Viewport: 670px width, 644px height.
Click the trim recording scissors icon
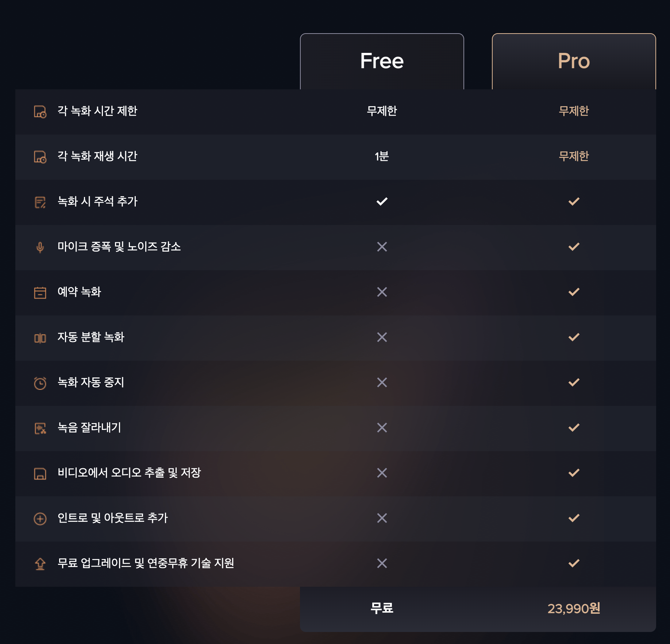[x=40, y=428]
